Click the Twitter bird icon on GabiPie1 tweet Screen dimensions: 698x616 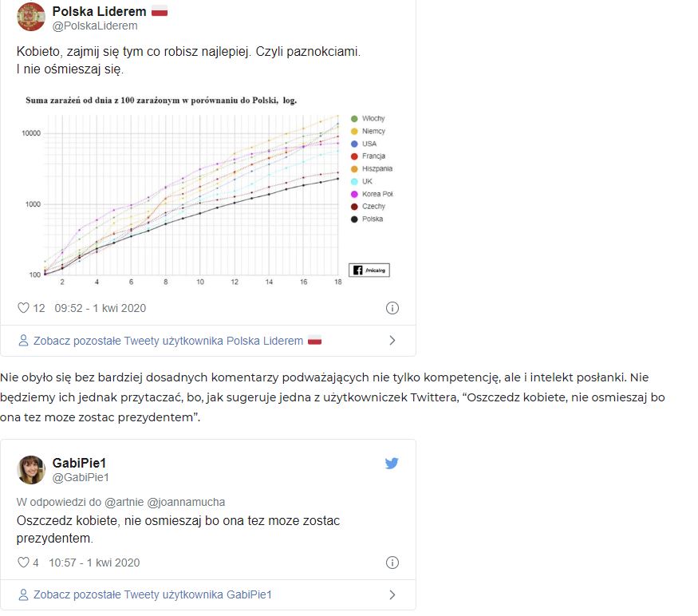[x=392, y=464]
